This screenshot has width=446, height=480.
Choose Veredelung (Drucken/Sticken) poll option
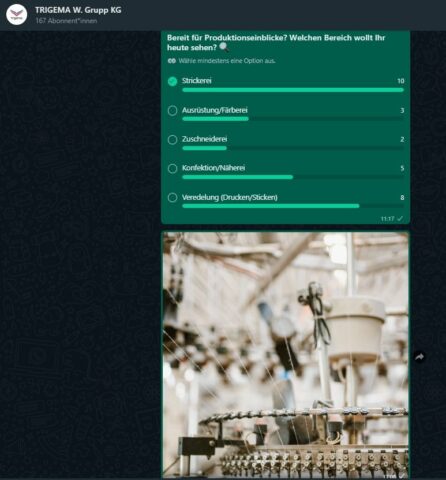pyautogui.click(x=172, y=198)
